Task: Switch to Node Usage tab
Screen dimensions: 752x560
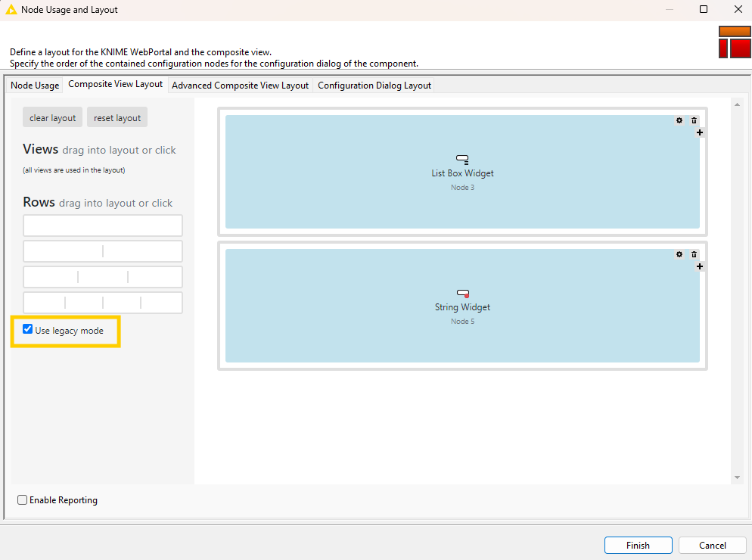Action: (x=35, y=86)
